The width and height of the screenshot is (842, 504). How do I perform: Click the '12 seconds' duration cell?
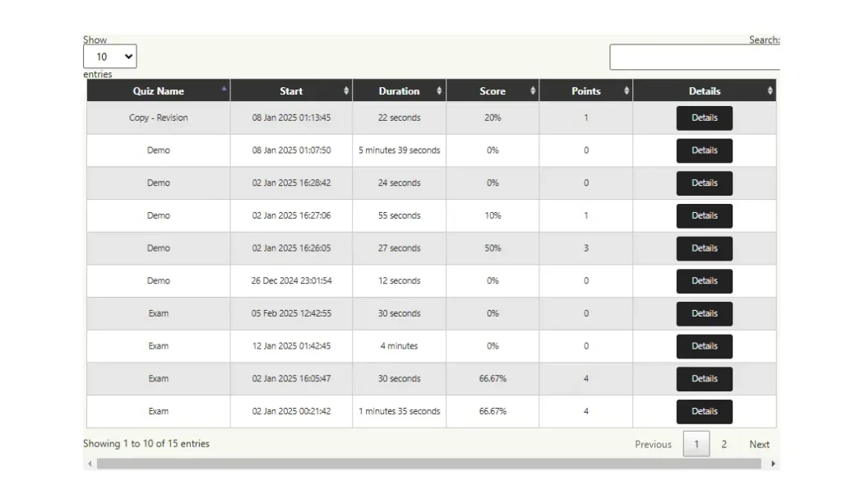click(399, 280)
